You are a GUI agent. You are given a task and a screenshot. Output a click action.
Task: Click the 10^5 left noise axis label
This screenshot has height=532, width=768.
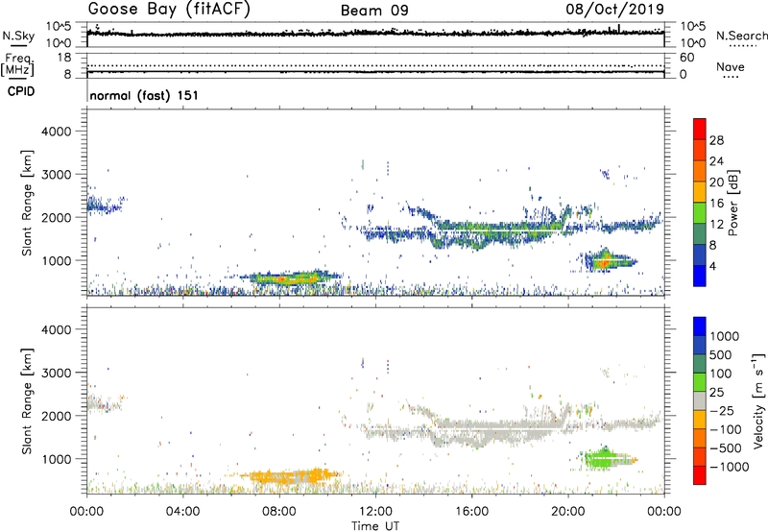click(x=59, y=26)
